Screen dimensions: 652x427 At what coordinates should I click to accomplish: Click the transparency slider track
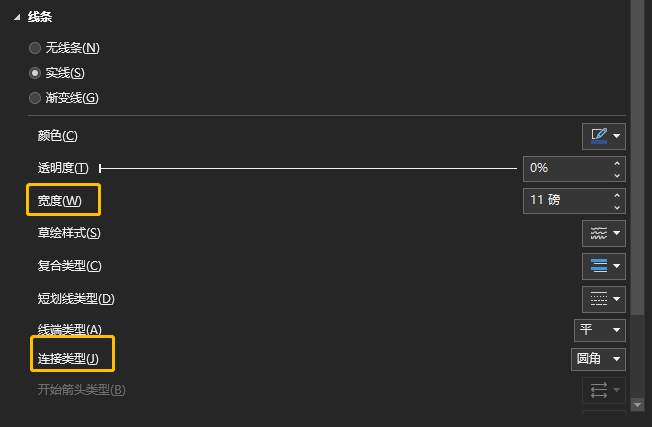[310, 168]
